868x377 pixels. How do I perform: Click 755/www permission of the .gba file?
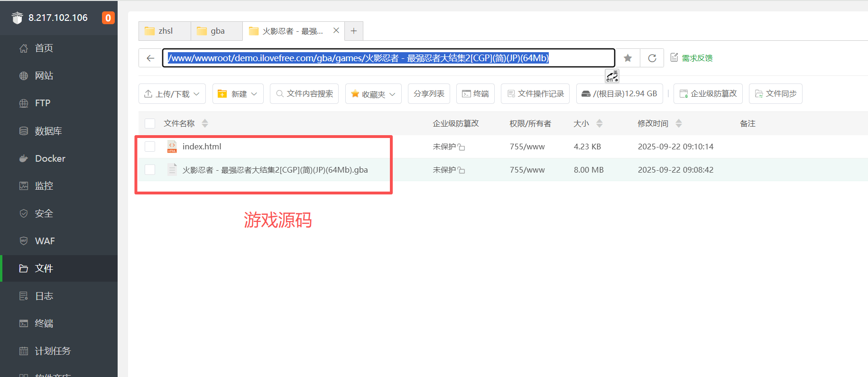pos(527,170)
